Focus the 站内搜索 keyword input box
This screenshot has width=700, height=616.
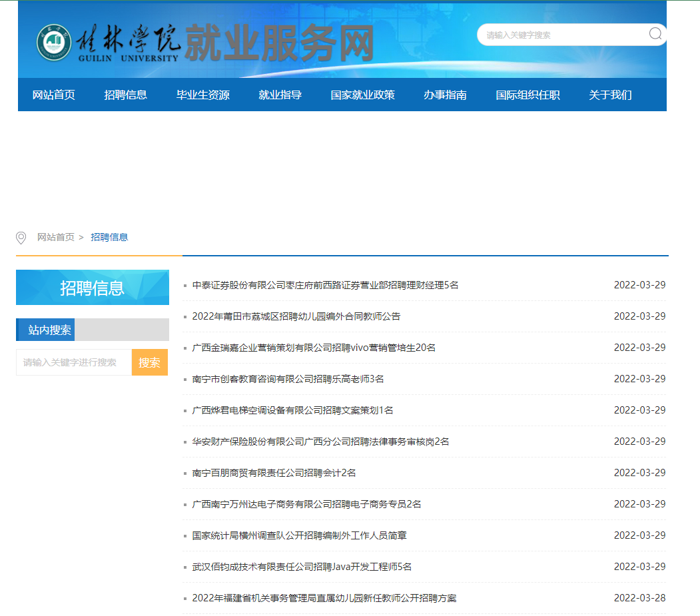coord(74,362)
